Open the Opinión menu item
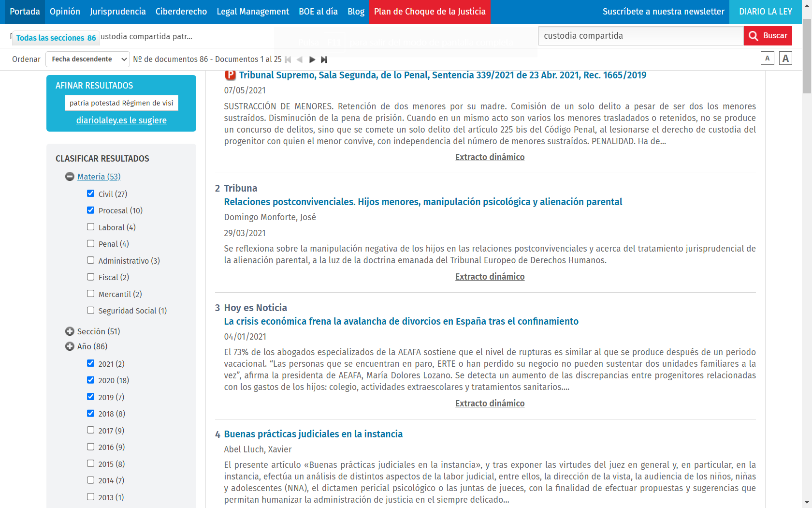The height and width of the screenshot is (508, 812). click(65, 12)
